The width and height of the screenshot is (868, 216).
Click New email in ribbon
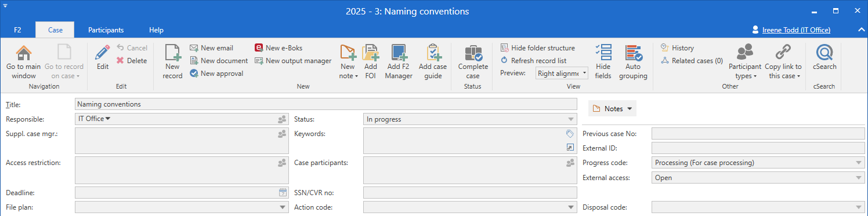pyautogui.click(x=212, y=48)
